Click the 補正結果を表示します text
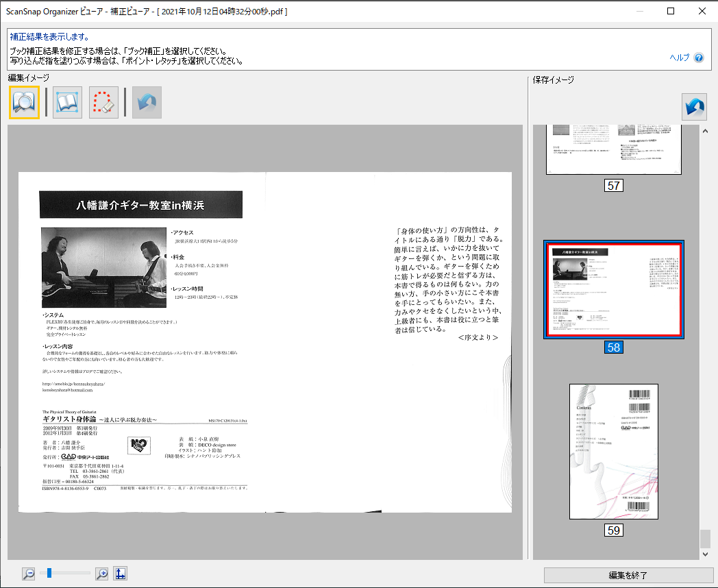718x588 pixels. click(49, 36)
